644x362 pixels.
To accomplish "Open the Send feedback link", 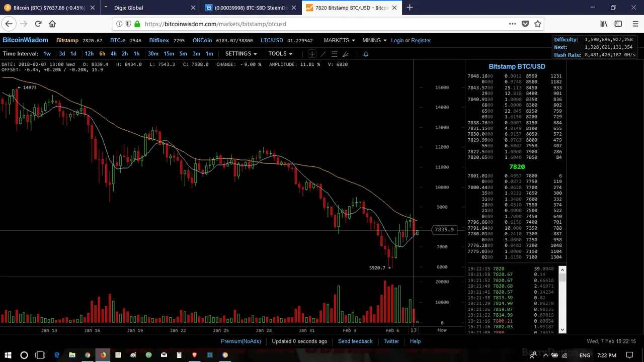I will 355,341.
